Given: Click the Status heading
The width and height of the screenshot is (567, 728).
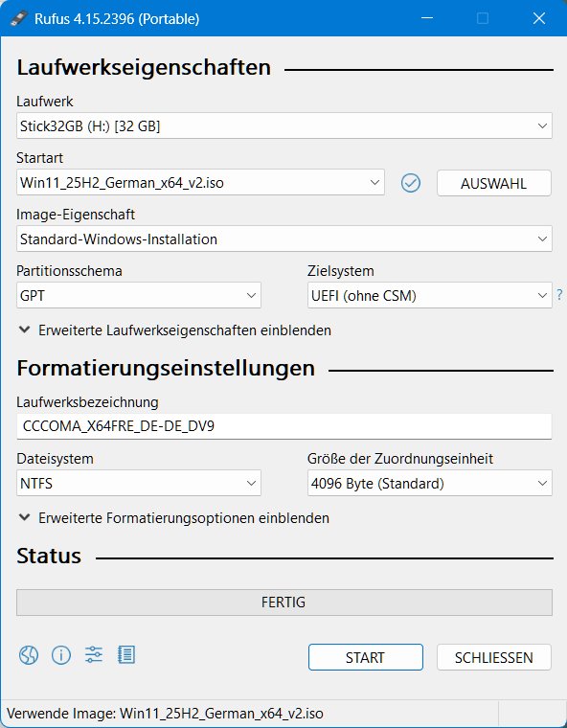Looking at the screenshot, I should coord(49,556).
